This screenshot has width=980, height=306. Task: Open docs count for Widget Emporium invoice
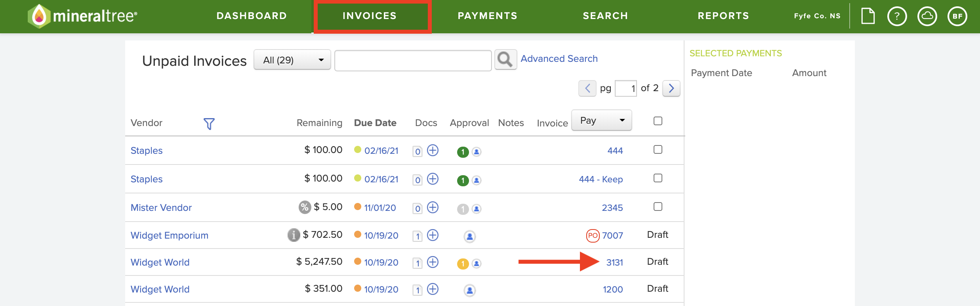click(418, 236)
